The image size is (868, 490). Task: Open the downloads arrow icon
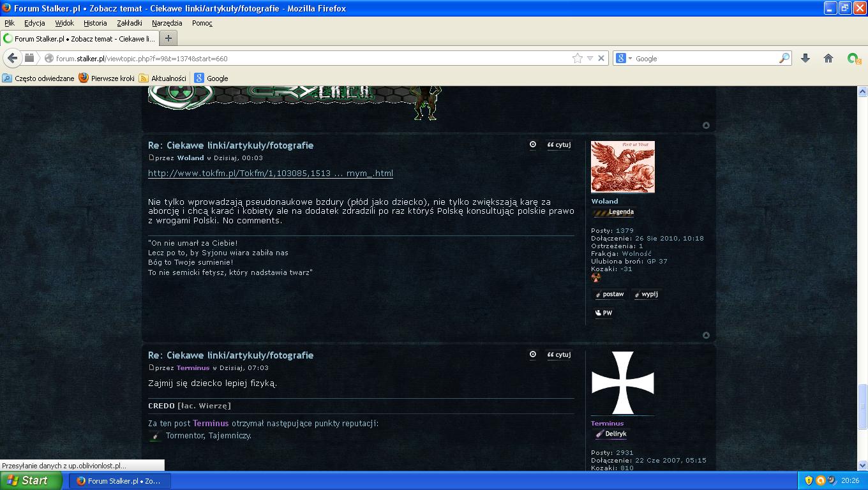pyautogui.click(x=805, y=58)
